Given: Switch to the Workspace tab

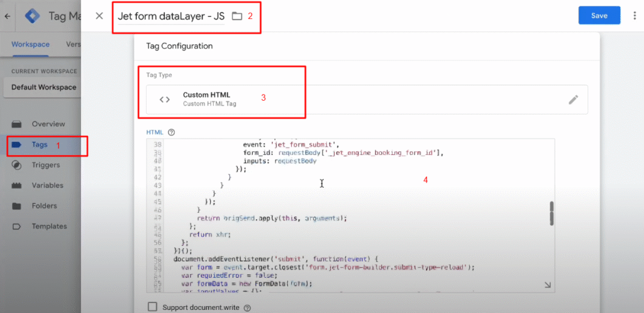Looking at the screenshot, I should (30, 45).
